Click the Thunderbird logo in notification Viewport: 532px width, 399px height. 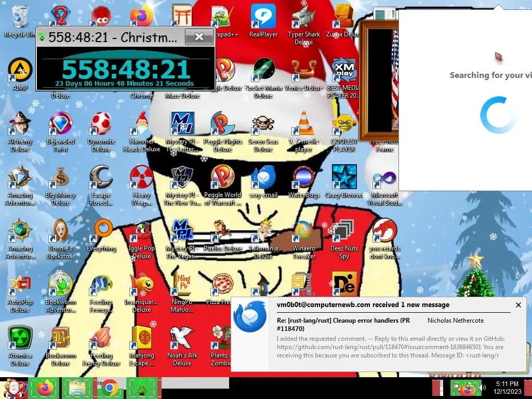250,316
